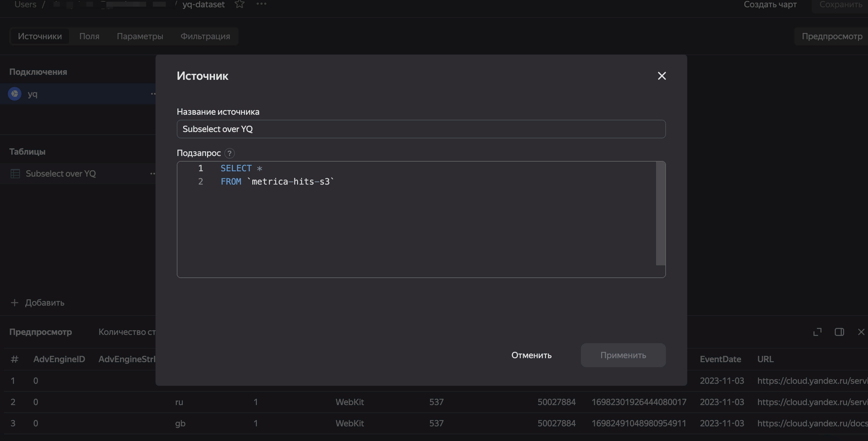The image size is (868, 441).
Task: Click the subquery editor vertical scrollbar
Action: pos(660,214)
